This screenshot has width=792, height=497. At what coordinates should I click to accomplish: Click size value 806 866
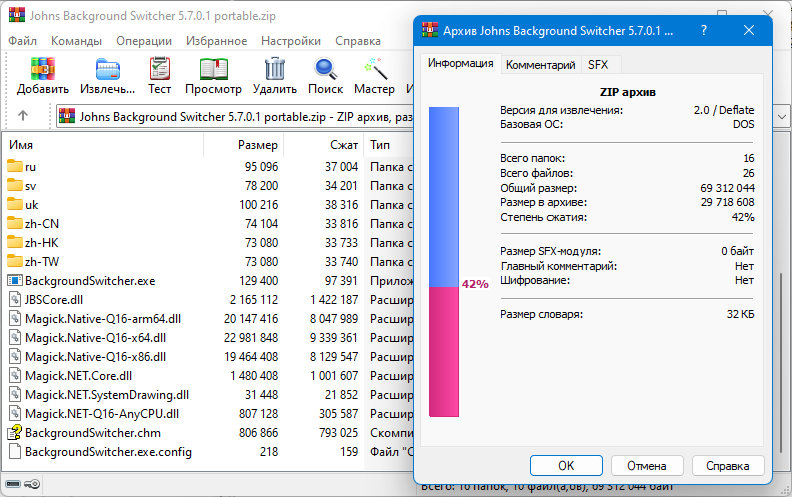tap(258, 432)
